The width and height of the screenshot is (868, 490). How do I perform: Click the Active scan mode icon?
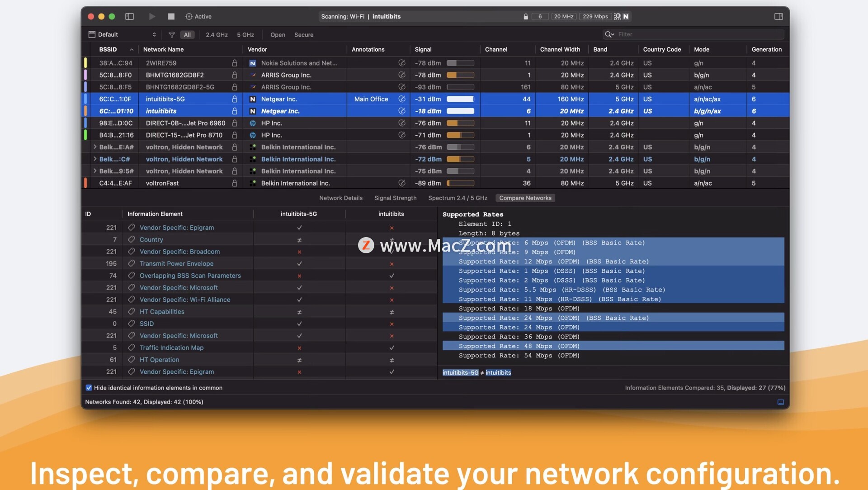click(x=189, y=16)
